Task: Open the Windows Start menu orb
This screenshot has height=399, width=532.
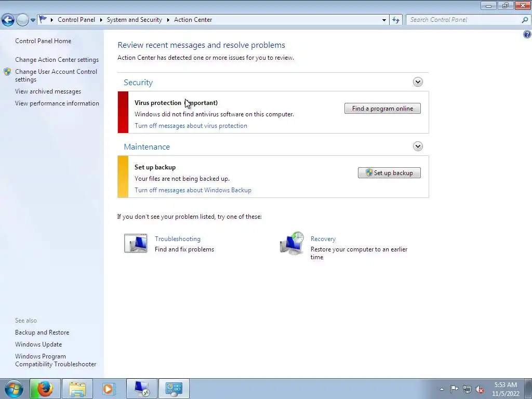Action: 14,389
